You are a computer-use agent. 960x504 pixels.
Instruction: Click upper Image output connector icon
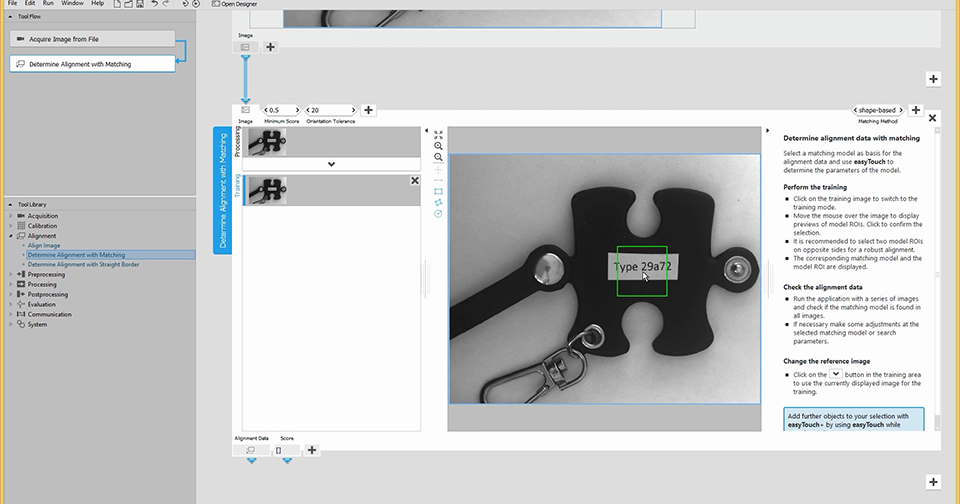[245, 47]
